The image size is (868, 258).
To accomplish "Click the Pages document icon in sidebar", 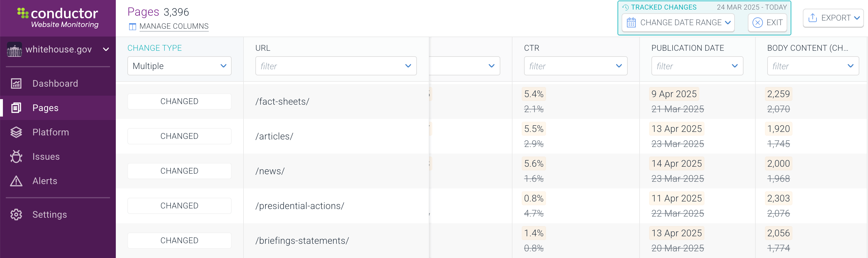I will (x=16, y=108).
